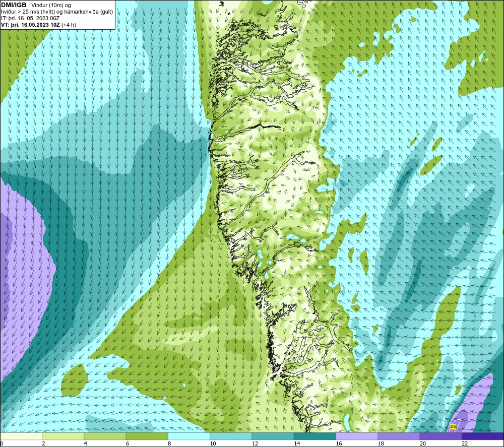Click the '(+4 h)' forecast offset text
The image size is (504, 447).
pyautogui.click(x=69, y=25)
